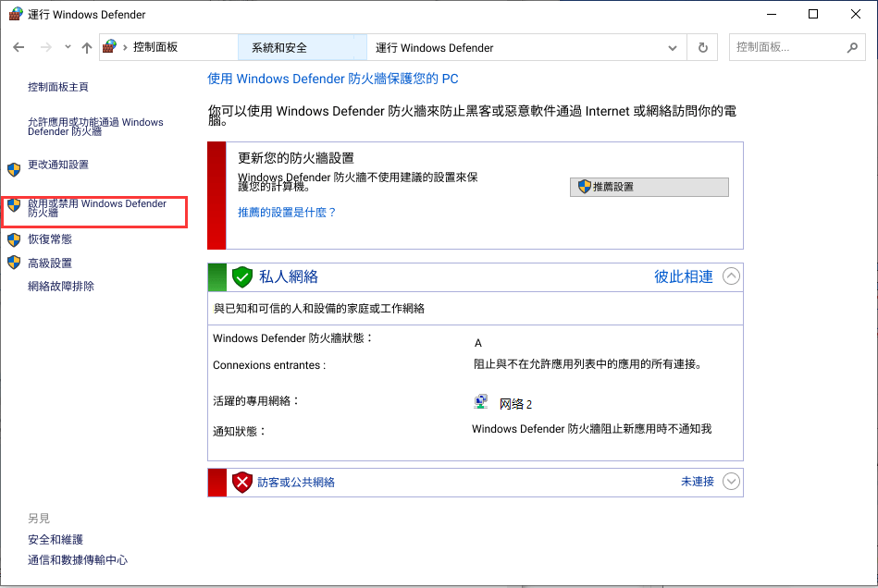878x588 pixels.
Task: Click 未連接 status text
Action: click(698, 481)
